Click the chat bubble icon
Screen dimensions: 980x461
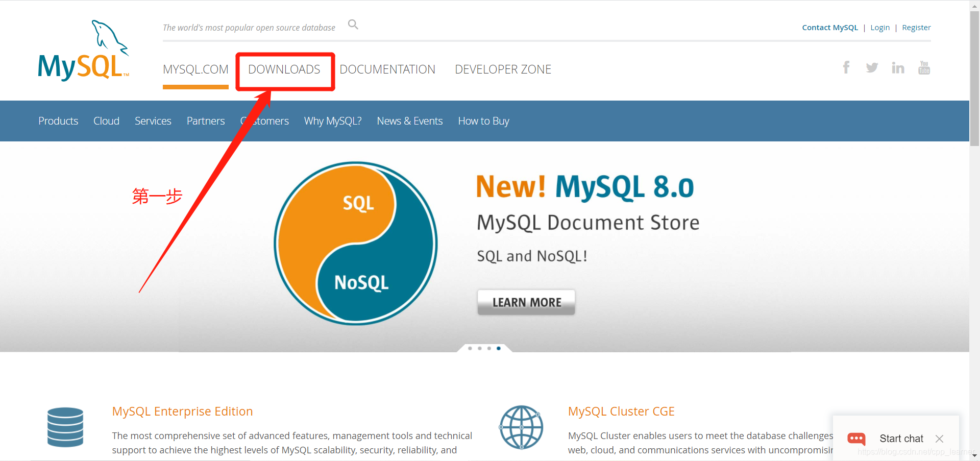[856, 439]
